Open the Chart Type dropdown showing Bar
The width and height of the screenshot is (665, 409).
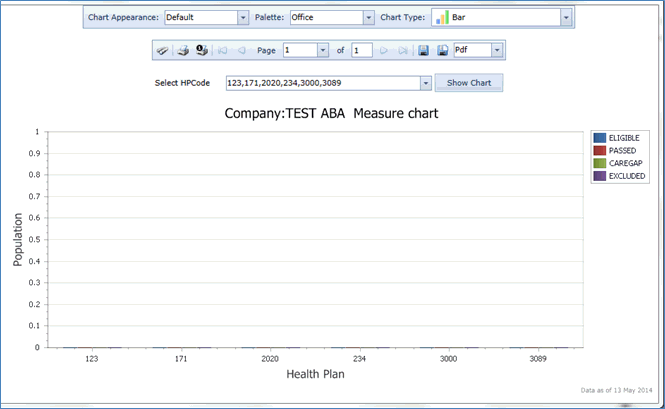coord(566,17)
